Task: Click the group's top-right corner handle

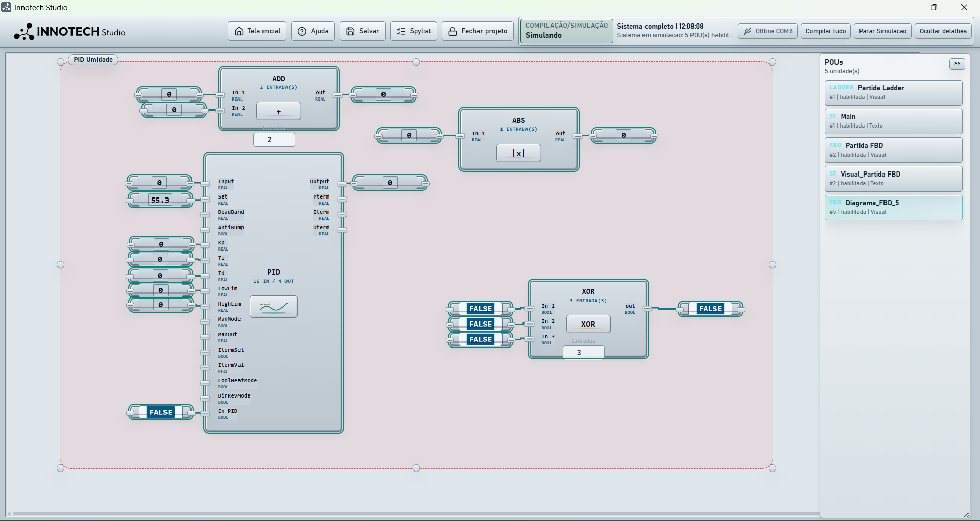Action: (x=772, y=62)
